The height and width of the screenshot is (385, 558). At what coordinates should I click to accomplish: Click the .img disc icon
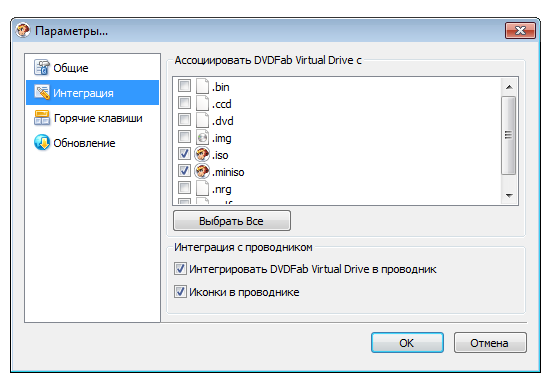[202, 137]
